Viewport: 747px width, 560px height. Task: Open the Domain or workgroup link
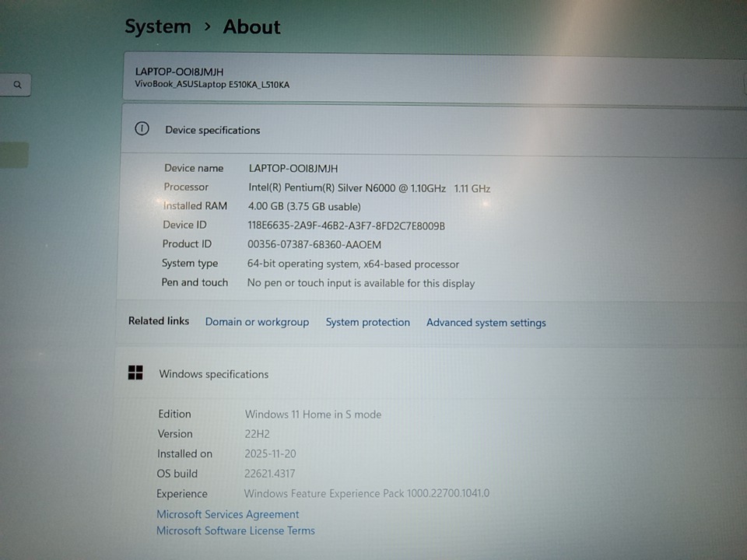[257, 322]
